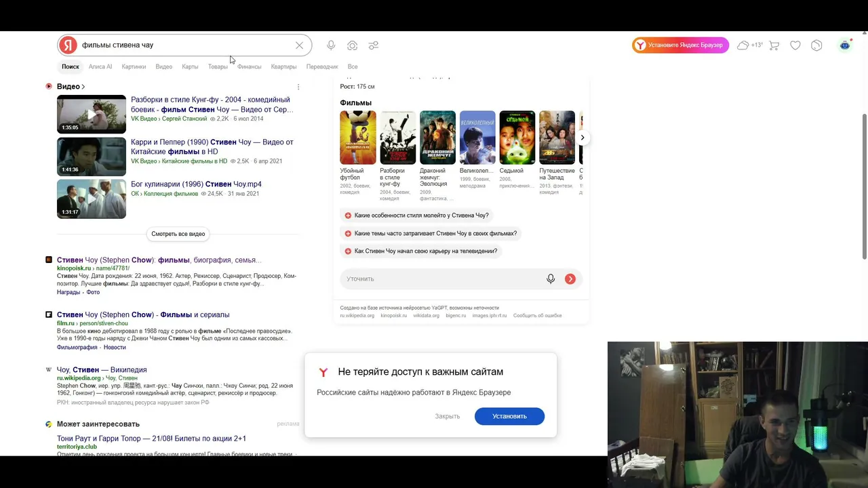Open the Карри и Пеппер (1990) video link

(x=212, y=147)
